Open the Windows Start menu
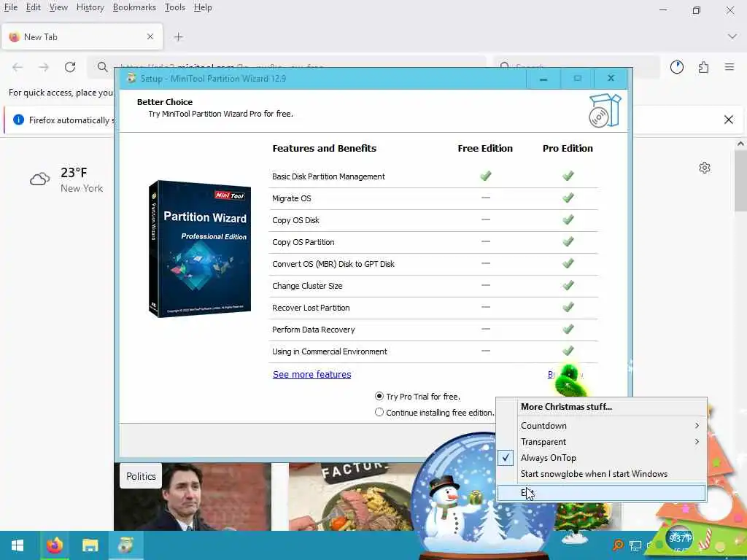747x560 pixels. 18,545
